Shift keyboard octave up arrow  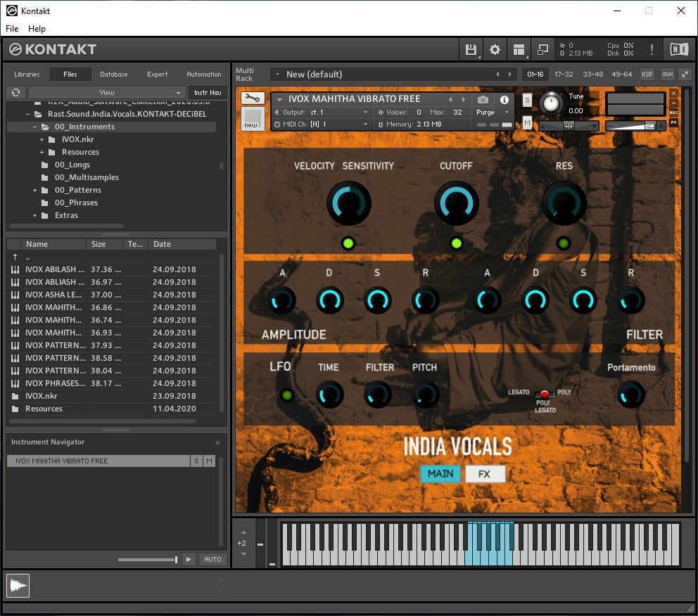[x=243, y=532]
